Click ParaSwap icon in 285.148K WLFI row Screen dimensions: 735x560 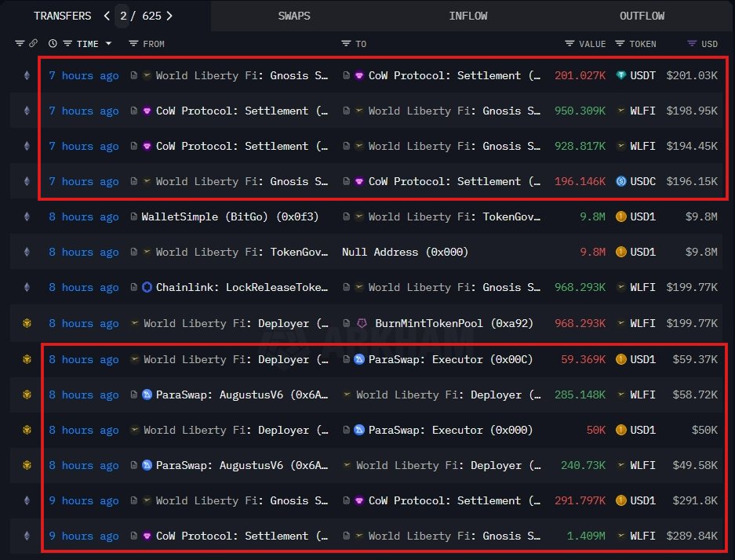(147, 395)
